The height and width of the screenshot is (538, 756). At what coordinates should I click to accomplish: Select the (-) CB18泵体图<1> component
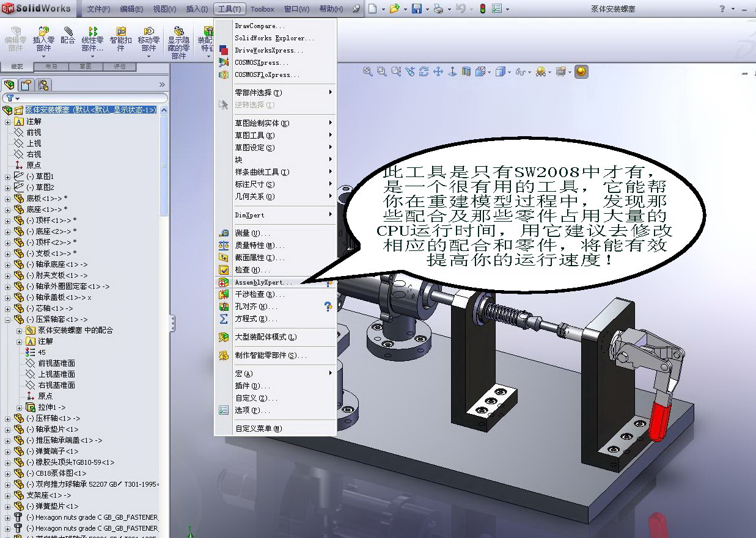[56, 473]
